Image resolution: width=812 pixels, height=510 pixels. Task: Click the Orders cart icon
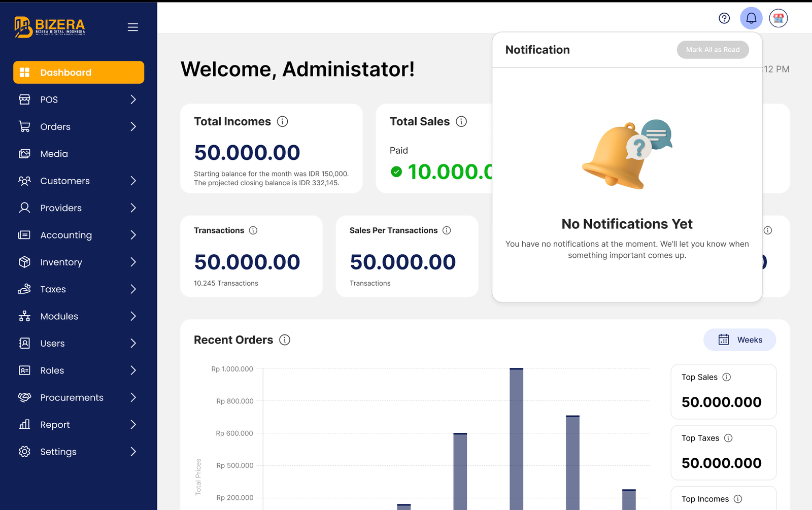pos(24,126)
